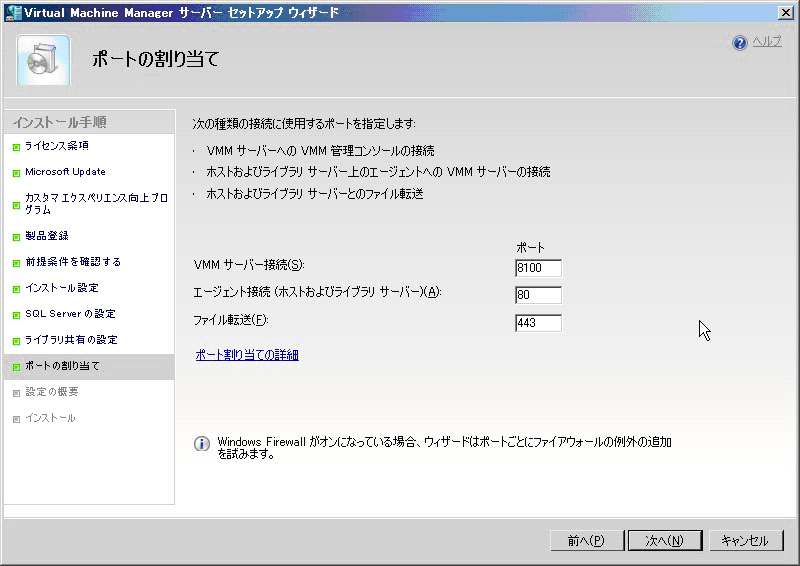The width and height of the screenshot is (800, 566).
Task: Click green icon next to ポートの割り当て
Action: 16,367
